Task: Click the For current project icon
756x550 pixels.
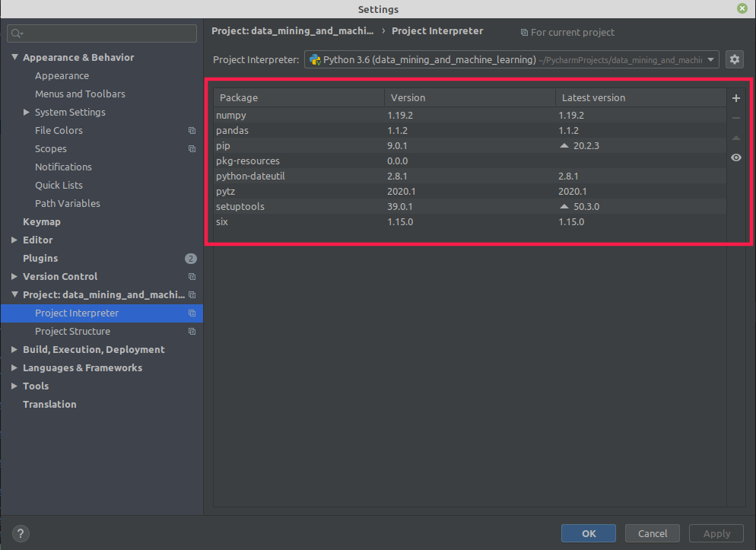Action: [524, 32]
